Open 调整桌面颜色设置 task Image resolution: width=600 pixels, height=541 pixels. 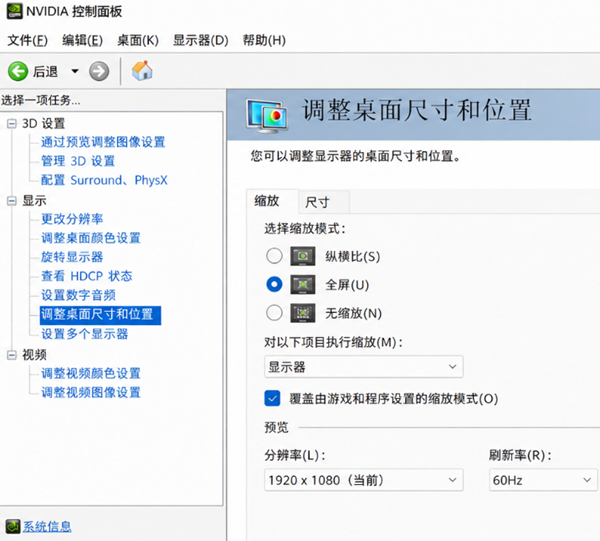point(91,238)
